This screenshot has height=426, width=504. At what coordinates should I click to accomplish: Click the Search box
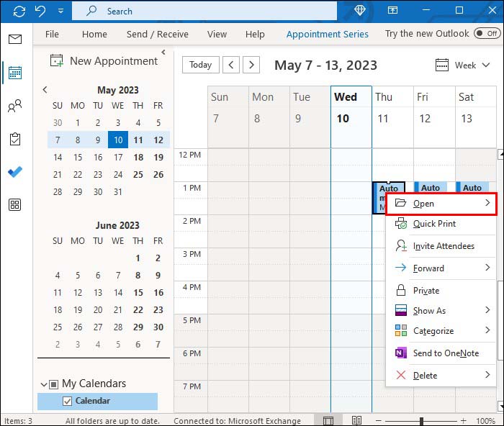204,12
